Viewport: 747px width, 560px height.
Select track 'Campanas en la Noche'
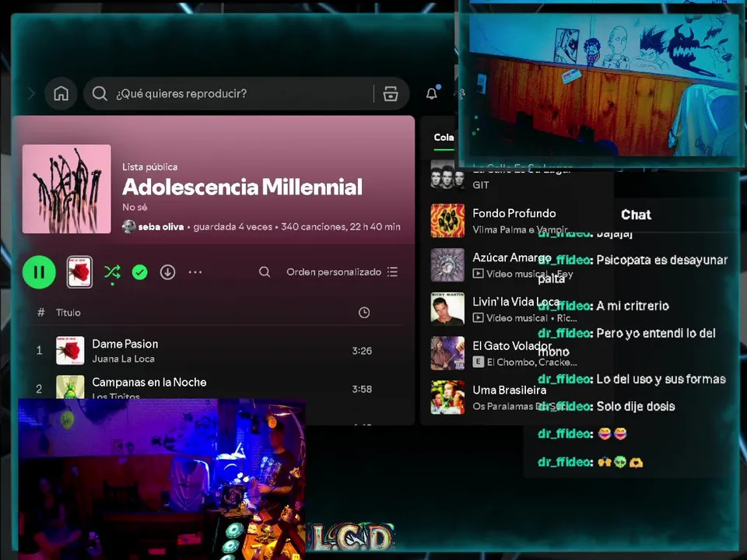coord(149,382)
